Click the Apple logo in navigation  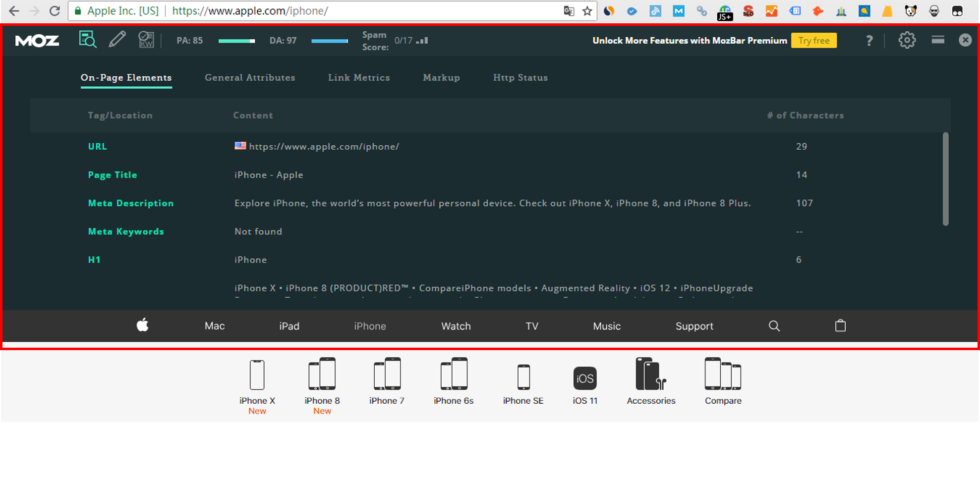[x=142, y=325]
